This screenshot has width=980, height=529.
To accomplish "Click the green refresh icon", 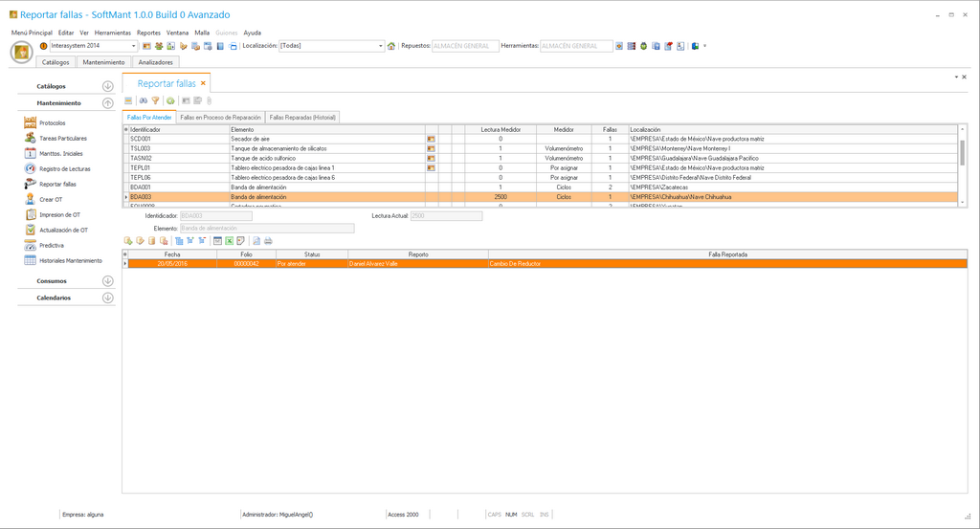I will (x=170, y=100).
